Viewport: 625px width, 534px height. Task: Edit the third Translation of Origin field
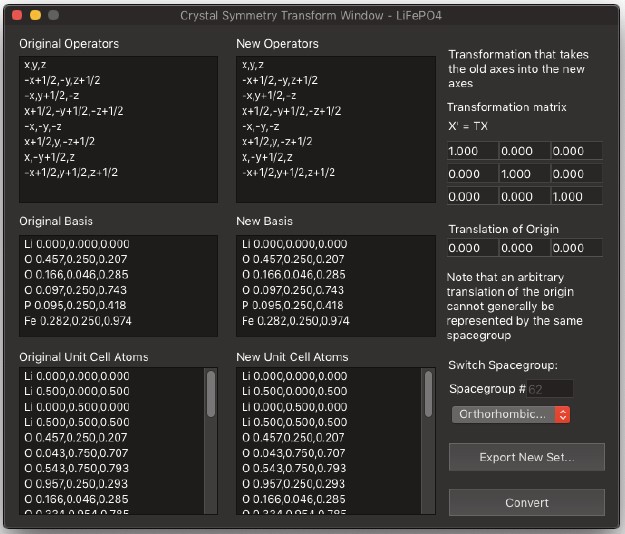tap(577, 248)
